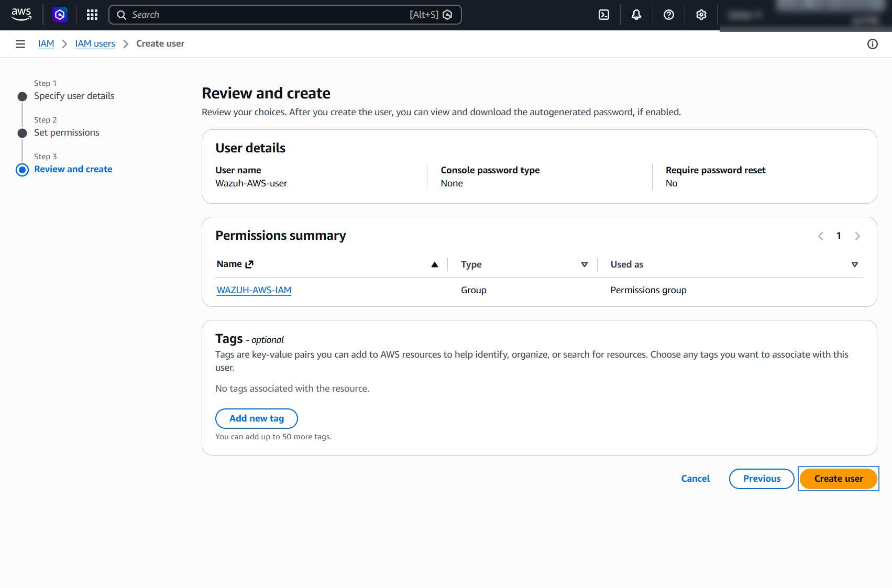892x588 pixels.
Task: Click the Create user breadcrumb text
Action: point(160,43)
